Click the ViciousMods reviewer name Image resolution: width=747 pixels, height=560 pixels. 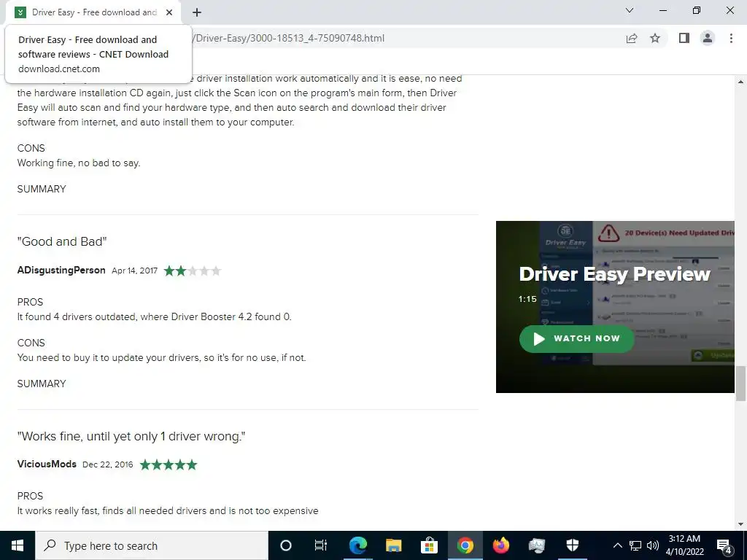pyautogui.click(x=47, y=464)
